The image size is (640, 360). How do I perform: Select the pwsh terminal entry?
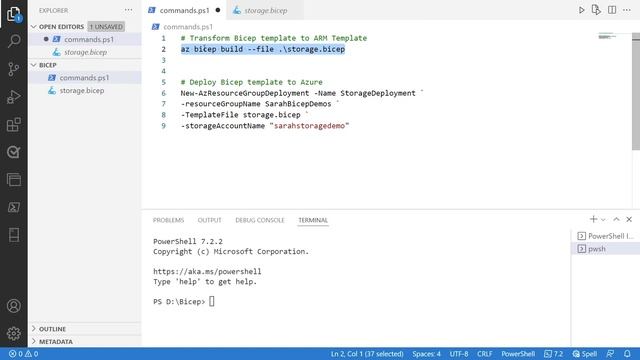tap(606, 249)
